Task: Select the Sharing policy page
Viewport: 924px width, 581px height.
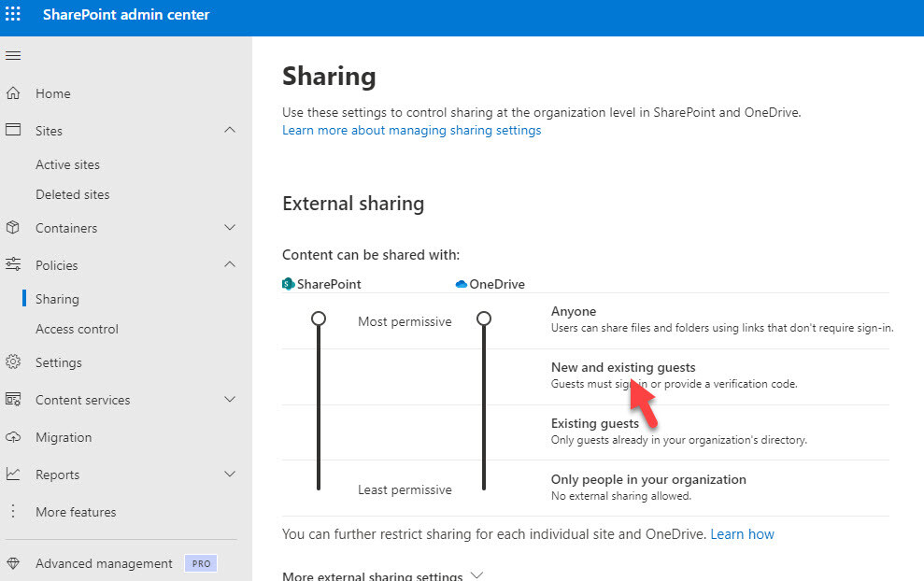Action: coord(57,299)
